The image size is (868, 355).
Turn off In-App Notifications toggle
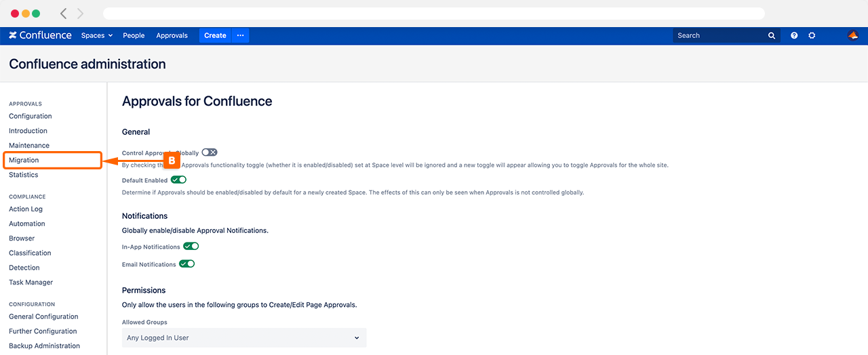[x=191, y=247]
